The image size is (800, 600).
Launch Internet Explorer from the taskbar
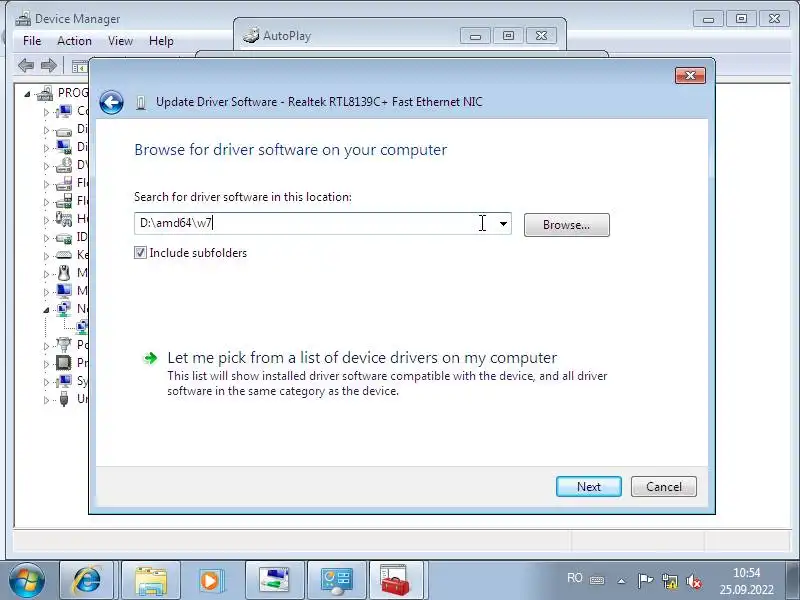[x=87, y=581]
